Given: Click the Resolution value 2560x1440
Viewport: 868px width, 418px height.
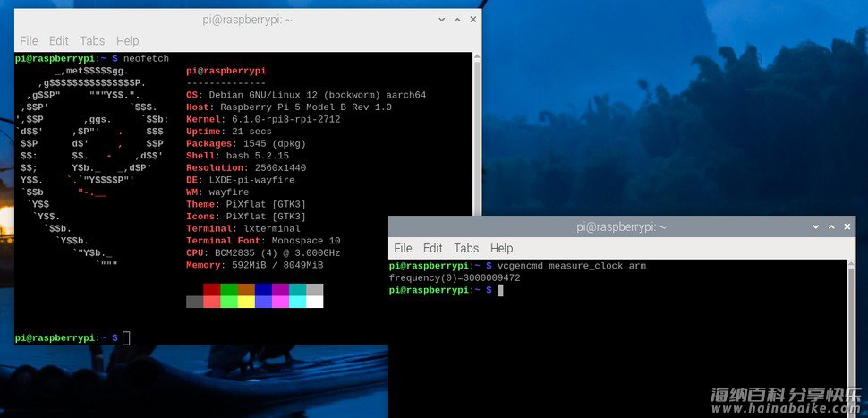Looking at the screenshot, I should (x=280, y=168).
